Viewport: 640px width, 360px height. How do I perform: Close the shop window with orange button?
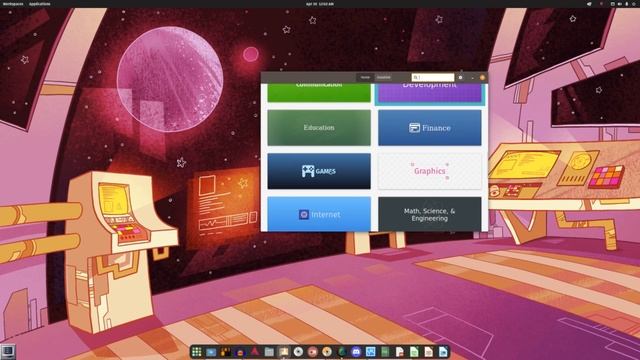pos(482,77)
